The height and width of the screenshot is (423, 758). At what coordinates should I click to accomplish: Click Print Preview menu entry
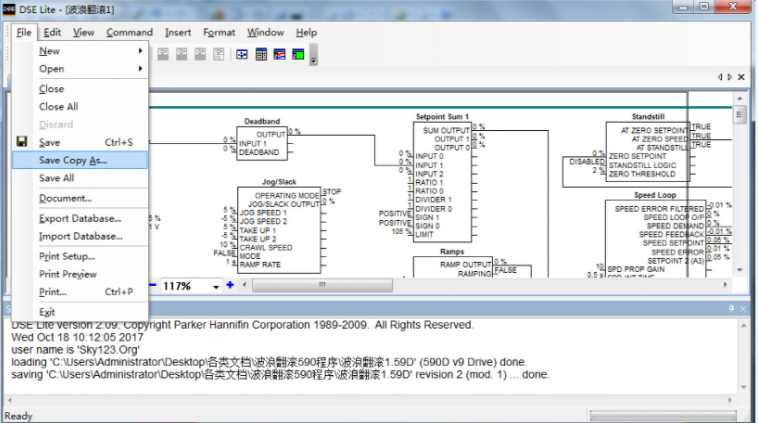click(68, 274)
